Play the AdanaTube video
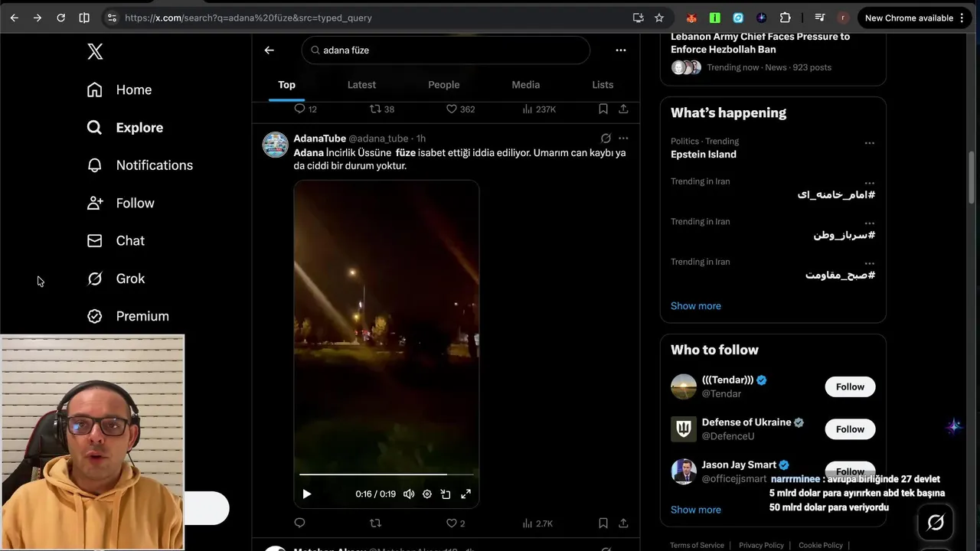 coord(307,494)
